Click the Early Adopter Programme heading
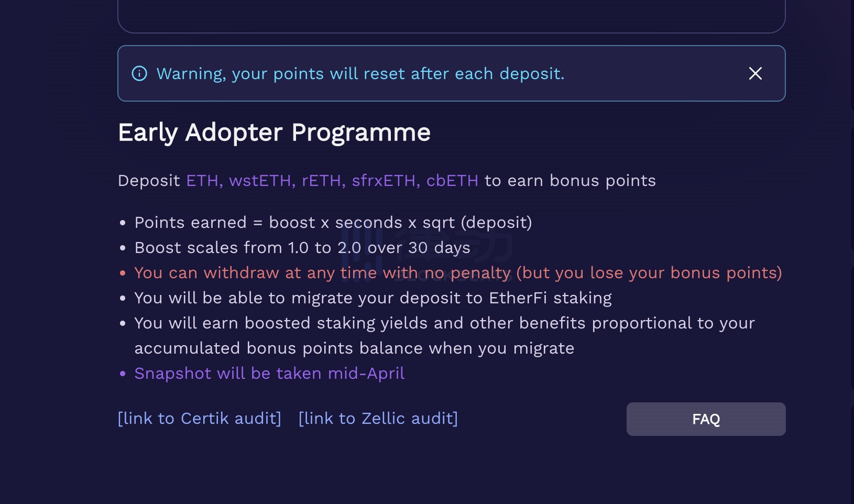Screen dimensions: 854x504 [275, 132]
